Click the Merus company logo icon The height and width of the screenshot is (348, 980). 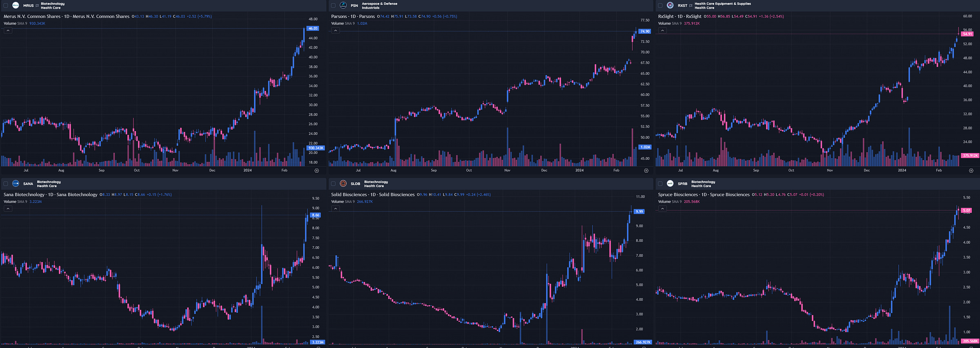[x=16, y=5]
